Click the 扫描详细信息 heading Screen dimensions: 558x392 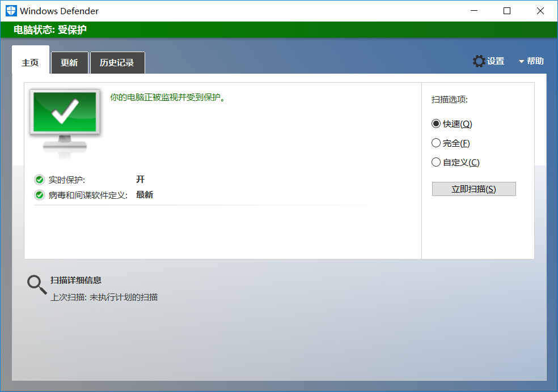pyautogui.click(x=76, y=280)
